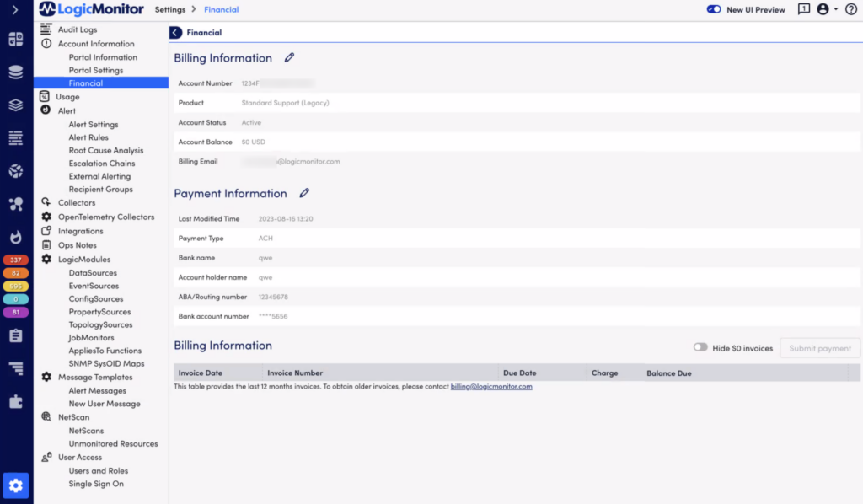The width and height of the screenshot is (863, 504).
Task: Open Usage in settings sidebar
Action: point(67,97)
